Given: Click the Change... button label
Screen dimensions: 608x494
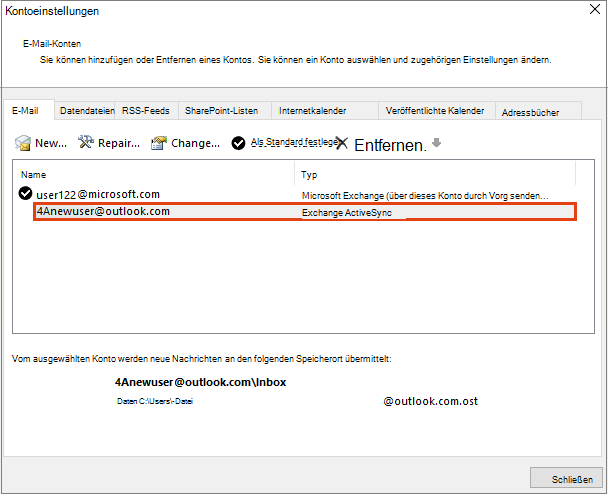Looking at the screenshot, I should [195, 143].
